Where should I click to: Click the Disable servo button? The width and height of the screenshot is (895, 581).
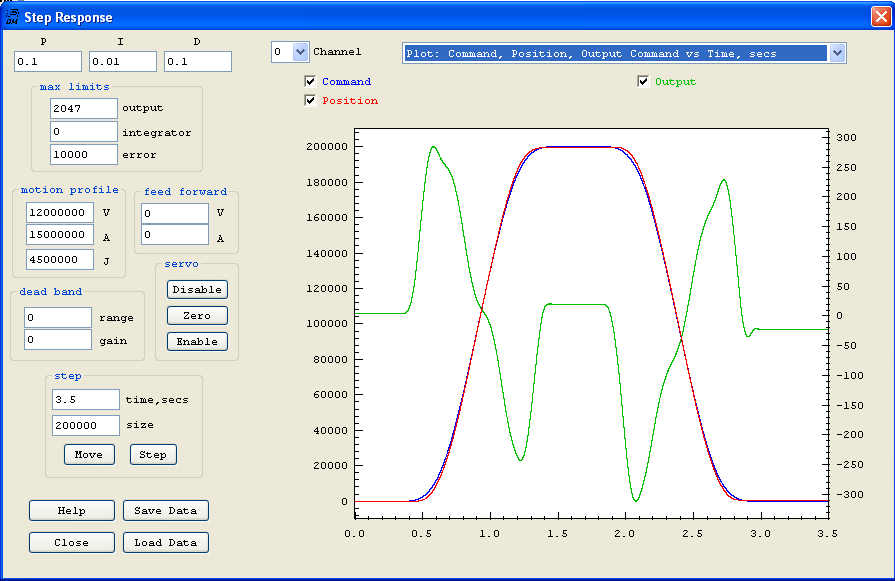coord(196,289)
